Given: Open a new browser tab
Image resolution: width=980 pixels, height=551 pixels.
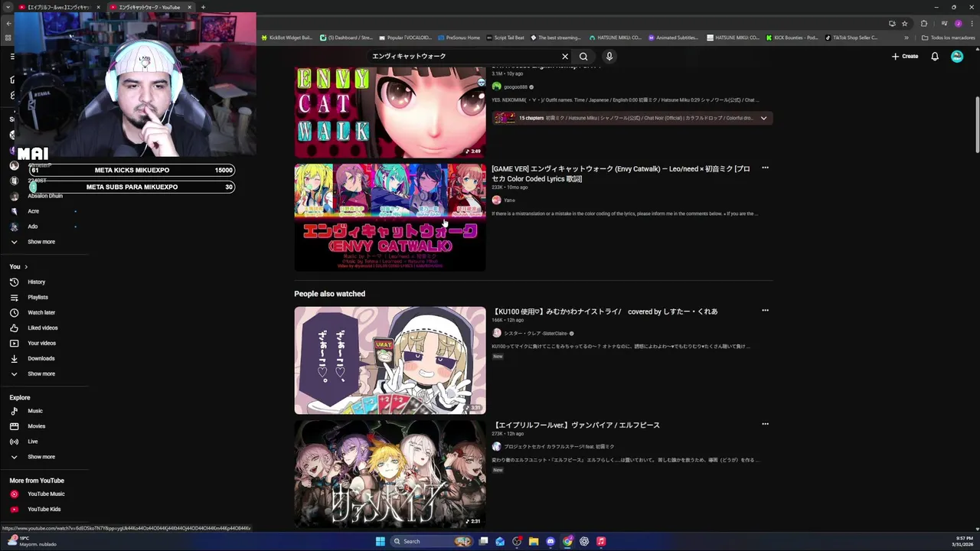Looking at the screenshot, I should coord(203,7).
